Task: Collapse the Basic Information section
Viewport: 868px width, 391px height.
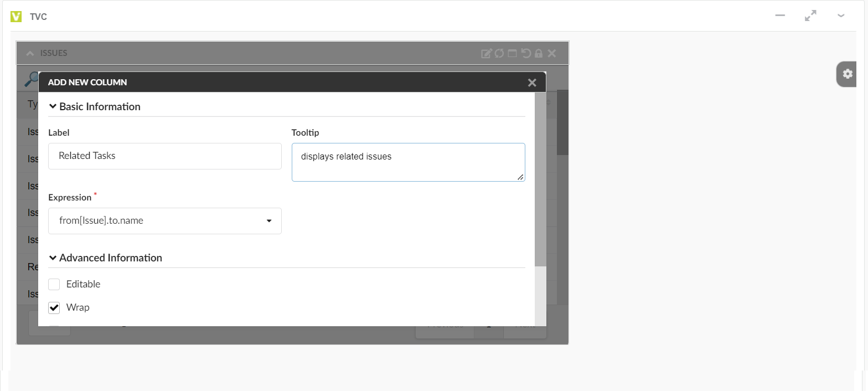Action: pyautogui.click(x=53, y=106)
